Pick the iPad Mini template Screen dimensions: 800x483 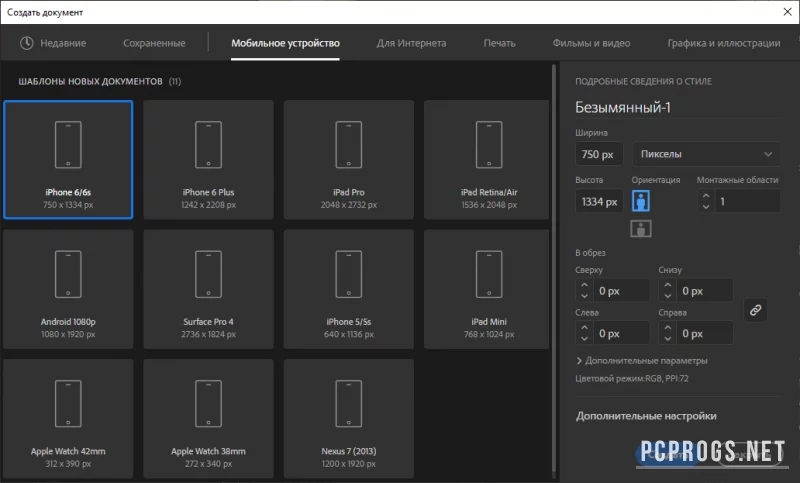tap(487, 289)
